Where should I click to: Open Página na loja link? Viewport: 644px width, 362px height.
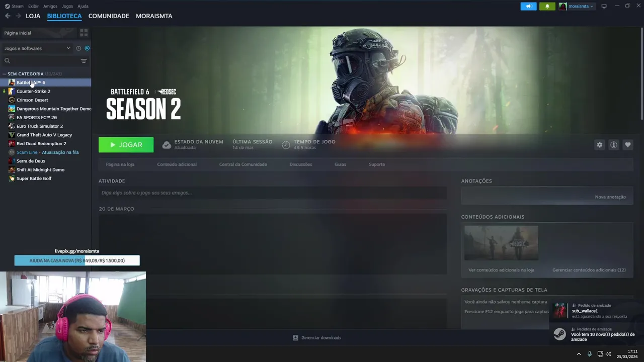tap(120, 164)
